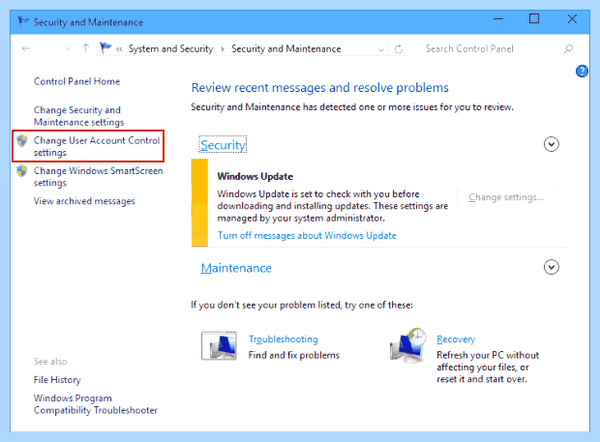This screenshot has height=442, width=600.
Task: Click the Windows Update heading text
Action: 255,176
